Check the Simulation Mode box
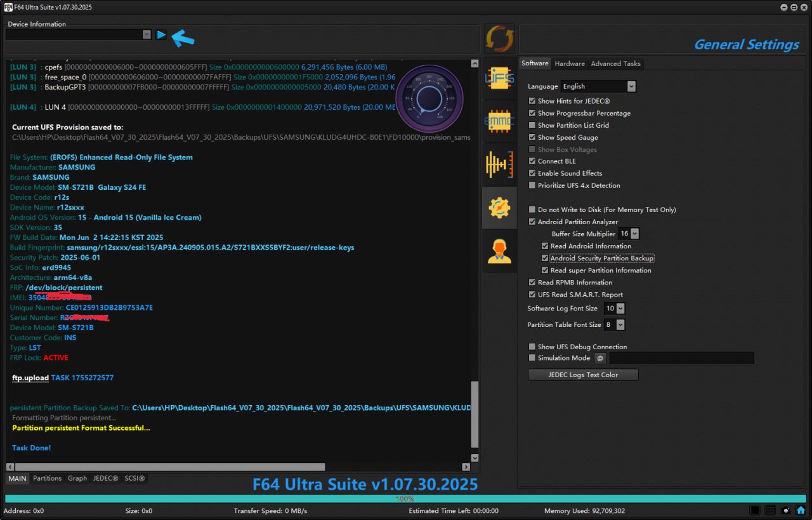This screenshot has width=812, height=520. pyautogui.click(x=532, y=357)
